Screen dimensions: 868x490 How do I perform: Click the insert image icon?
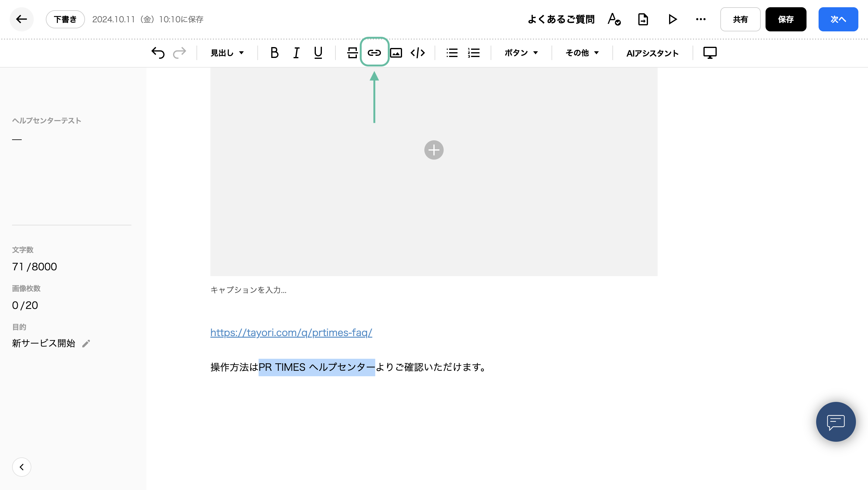(x=396, y=52)
